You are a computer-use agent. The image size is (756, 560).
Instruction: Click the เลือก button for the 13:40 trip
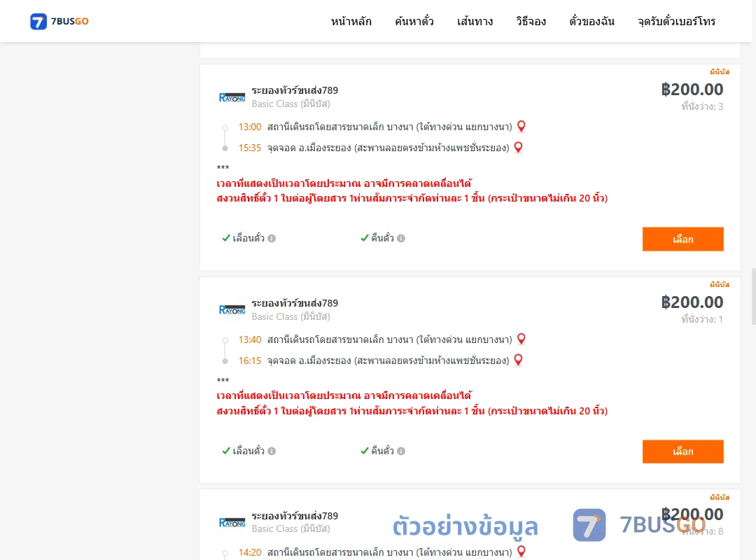pyautogui.click(x=682, y=451)
